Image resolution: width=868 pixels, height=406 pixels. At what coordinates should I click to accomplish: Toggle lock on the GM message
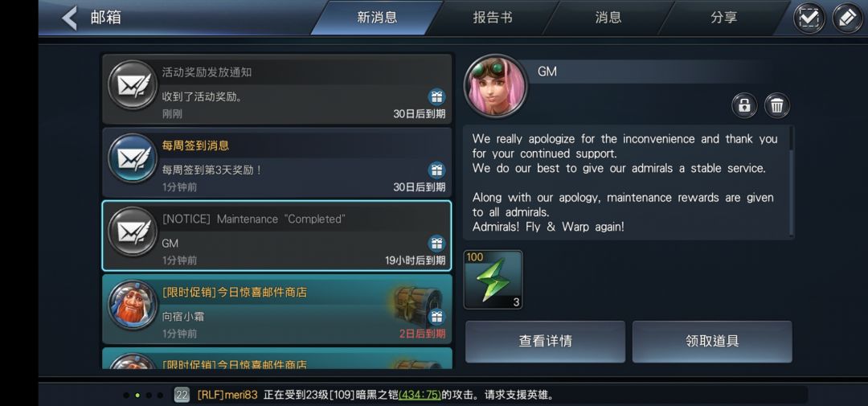[744, 105]
